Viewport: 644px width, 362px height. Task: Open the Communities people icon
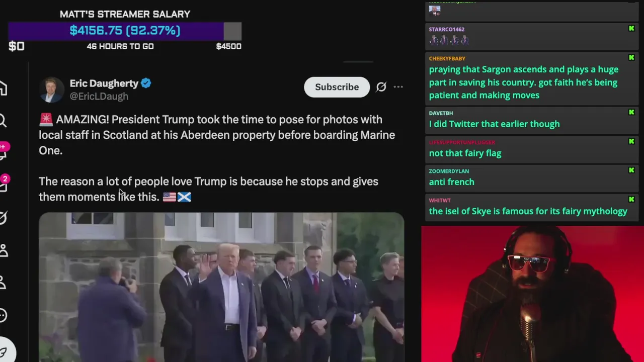coord(4,250)
